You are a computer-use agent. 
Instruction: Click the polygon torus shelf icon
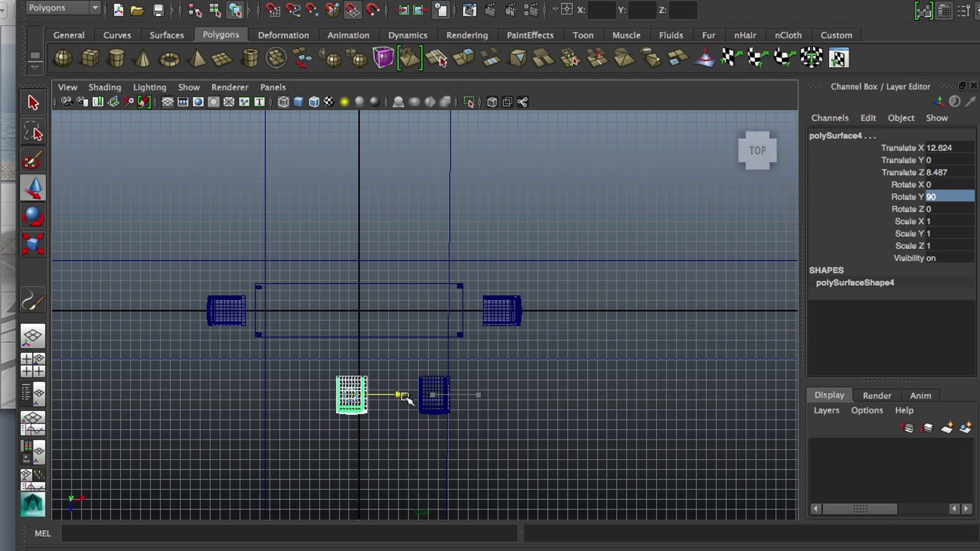[169, 60]
